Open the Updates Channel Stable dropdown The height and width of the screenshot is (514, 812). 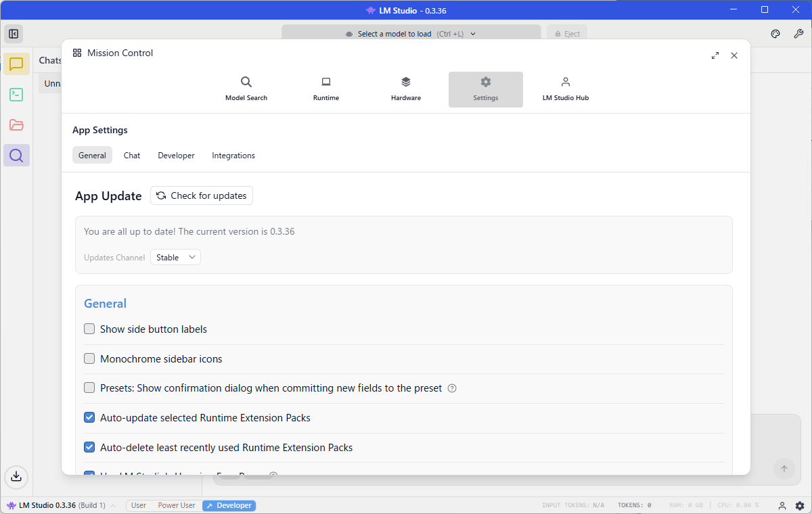pyautogui.click(x=175, y=258)
